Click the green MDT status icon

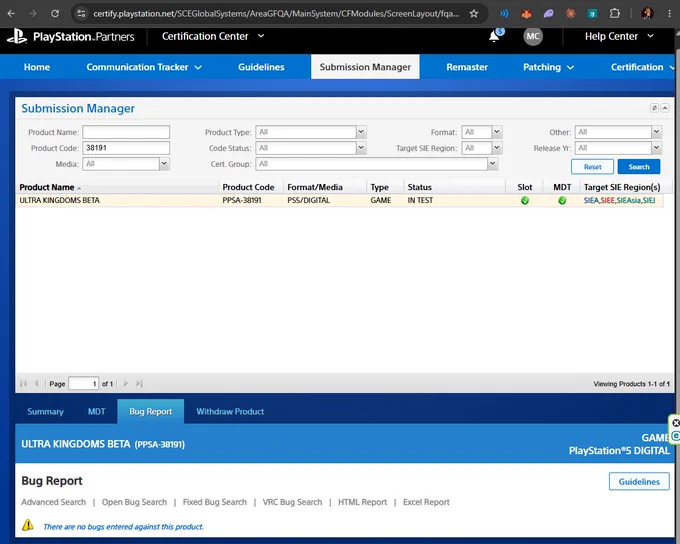pyautogui.click(x=562, y=200)
